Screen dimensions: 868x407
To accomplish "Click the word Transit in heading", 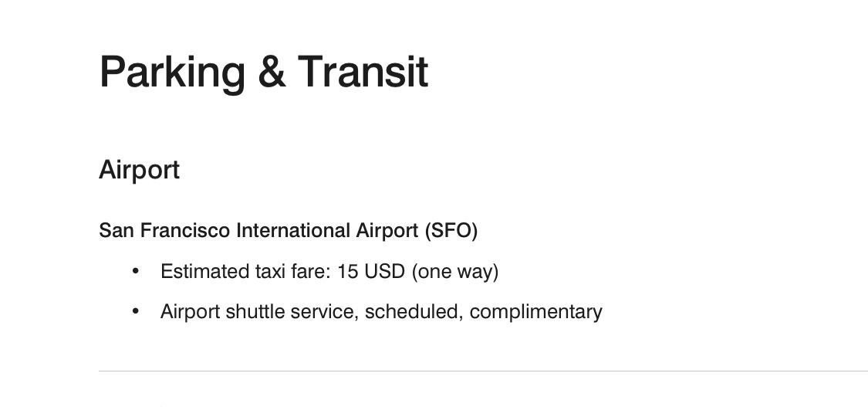I will tap(363, 71).
